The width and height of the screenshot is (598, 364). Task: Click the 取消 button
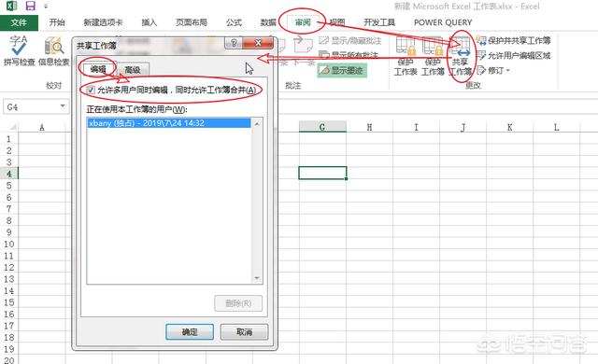[245, 332]
